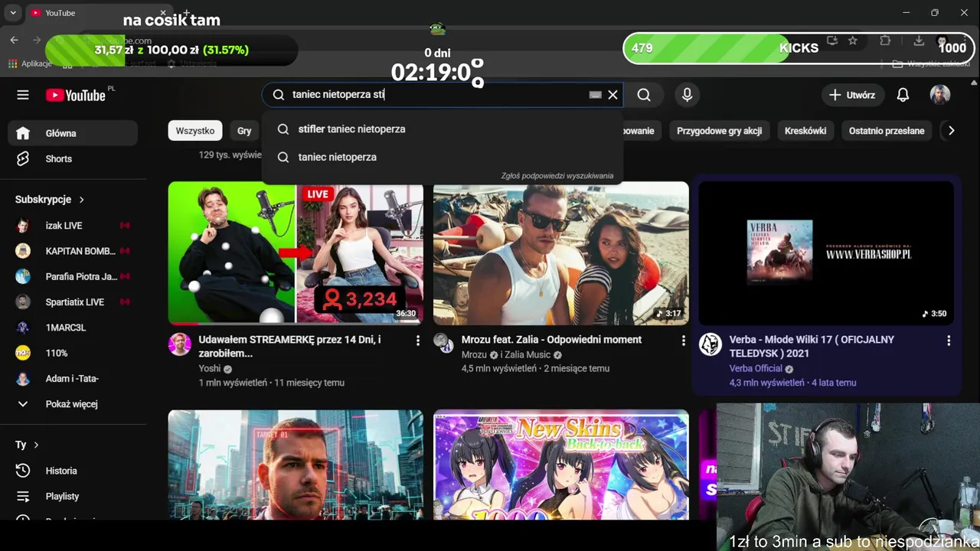Open the Mrozu feat. Zalia video thumbnail
980x551 pixels.
tap(561, 253)
